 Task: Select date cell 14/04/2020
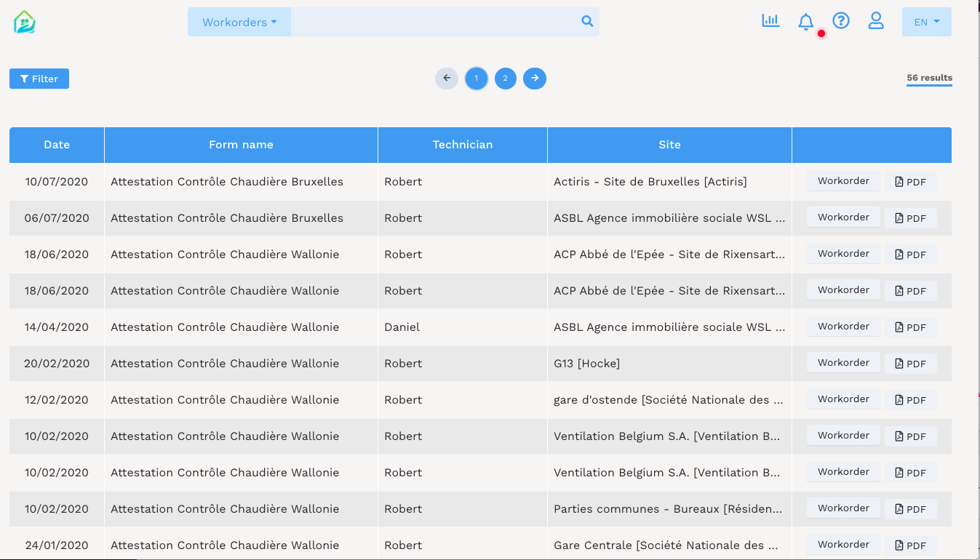(x=57, y=327)
